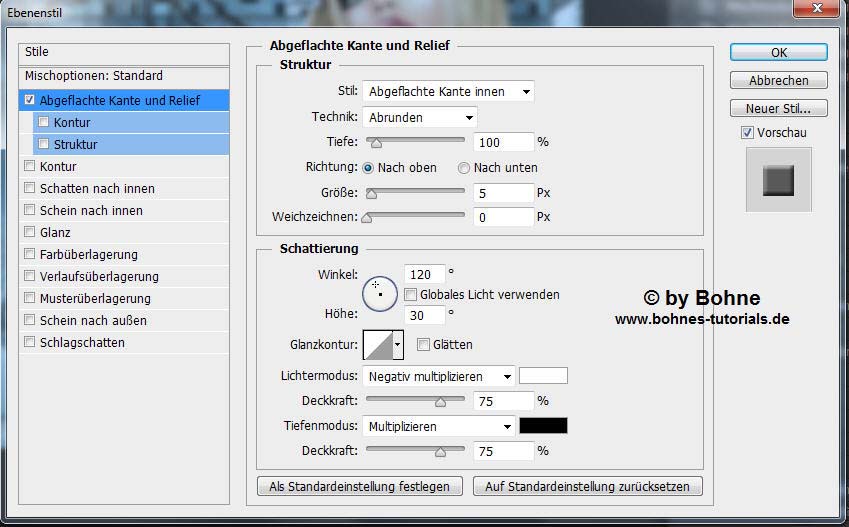Click the Größe value input field

504,192
